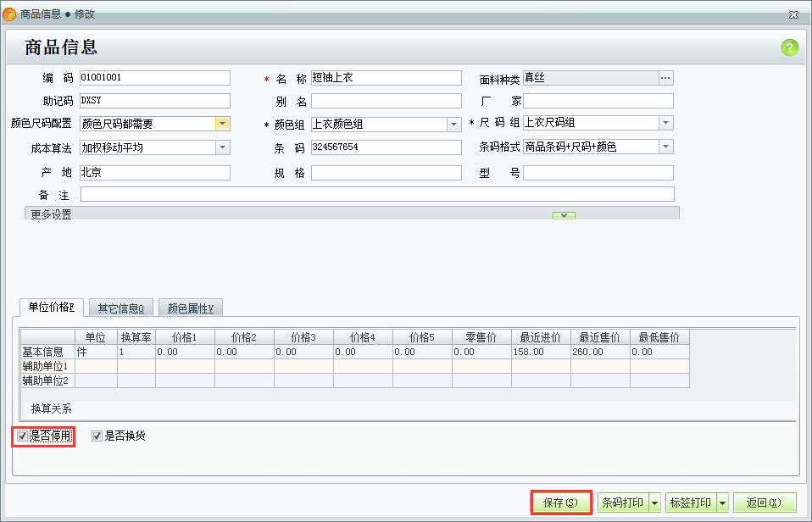Viewport: 812px width, 522px height.
Task: Open the 尺码组 dropdown
Action: [x=666, y=123]
